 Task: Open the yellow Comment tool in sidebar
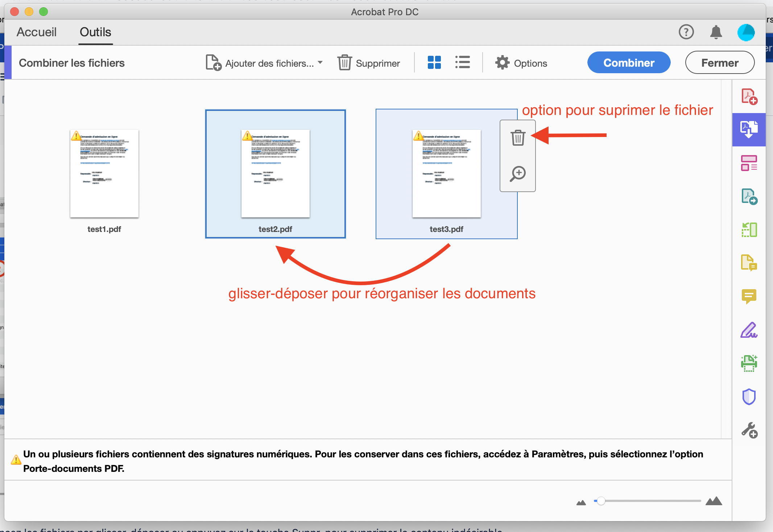coord(749,296)
